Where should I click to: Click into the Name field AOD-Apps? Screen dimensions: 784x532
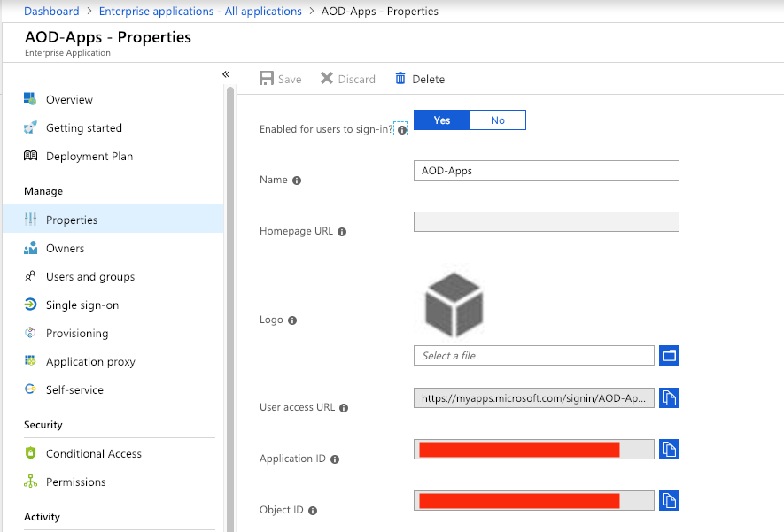coord(547,170)
